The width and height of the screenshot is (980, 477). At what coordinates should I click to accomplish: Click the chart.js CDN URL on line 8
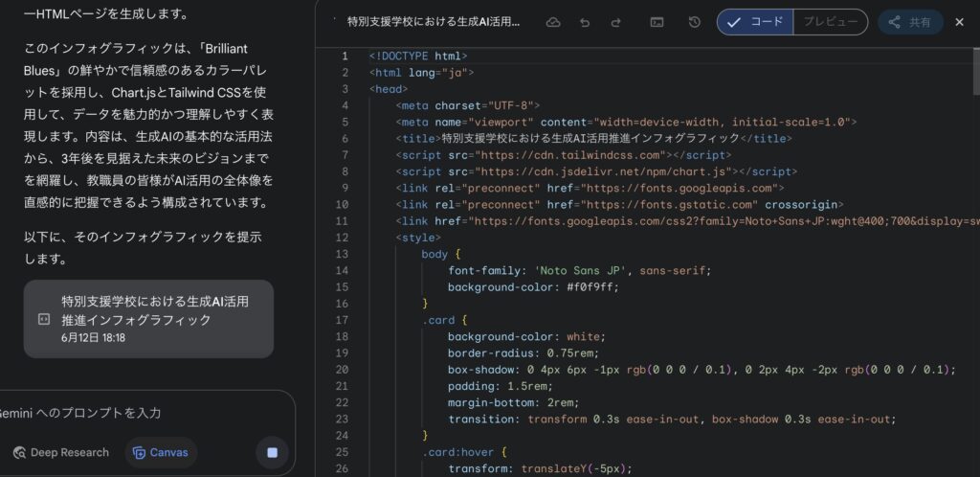tap(603, 171)
